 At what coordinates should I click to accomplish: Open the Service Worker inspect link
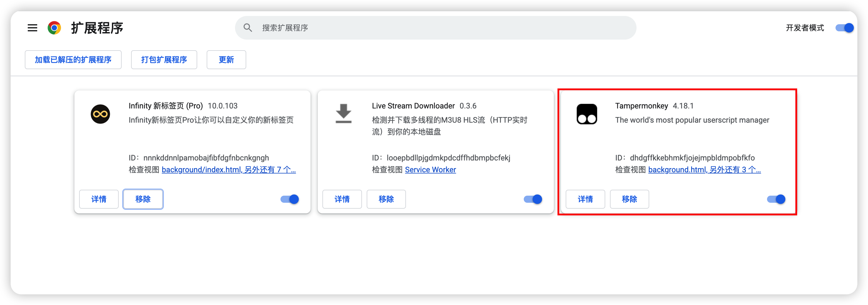pyautogui.click(x=430, y=170)
